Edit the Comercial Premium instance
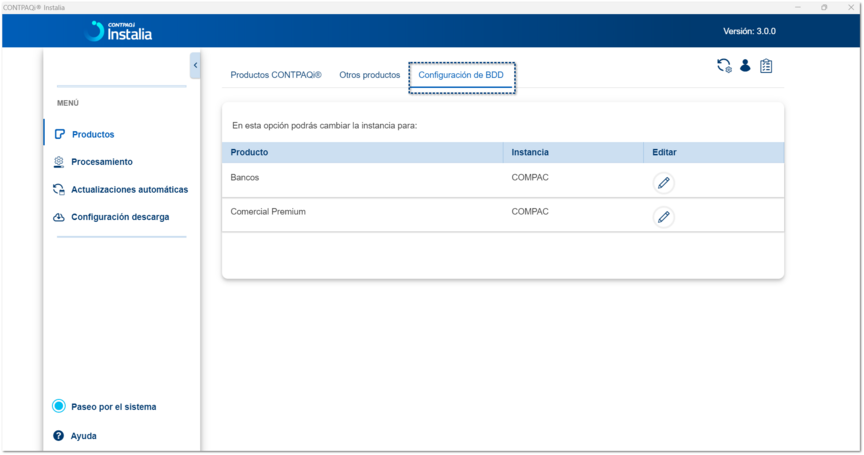This screenshot has width=864, height=455. pyautogui.click(x=663, y=217)
